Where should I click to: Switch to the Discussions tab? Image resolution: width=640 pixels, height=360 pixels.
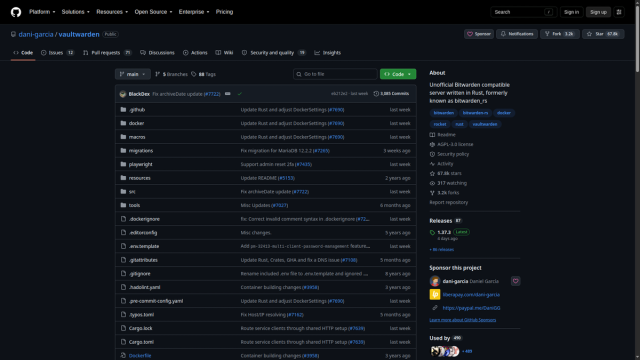point(157,53)
